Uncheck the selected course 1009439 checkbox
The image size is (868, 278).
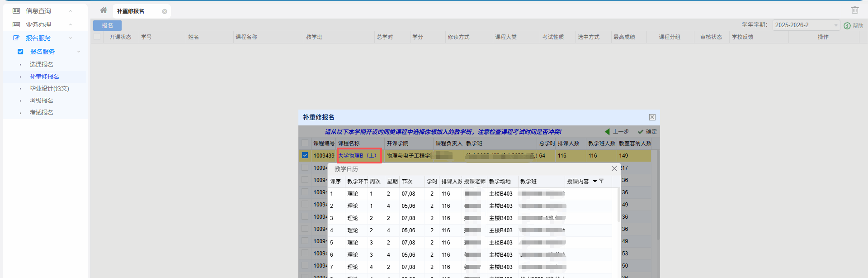[305, 155]
